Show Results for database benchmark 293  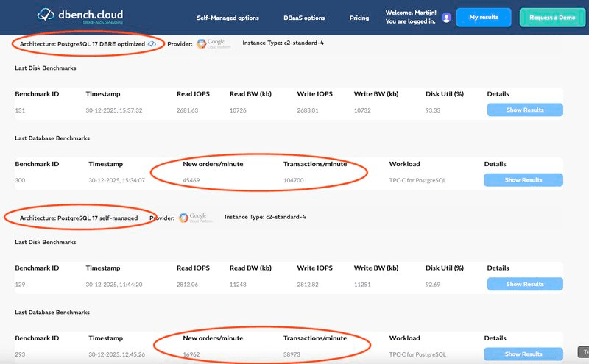click(523, 354)
